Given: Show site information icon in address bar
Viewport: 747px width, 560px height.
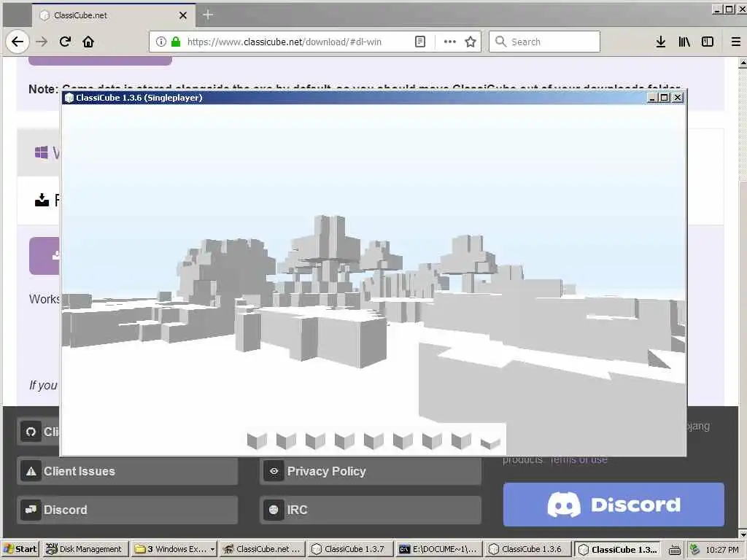Looking at the screenshot, I should click(x=161, y=42).
